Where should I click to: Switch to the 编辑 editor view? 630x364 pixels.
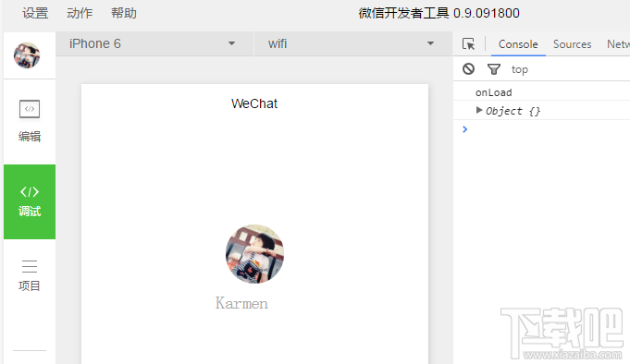point(30,121)
